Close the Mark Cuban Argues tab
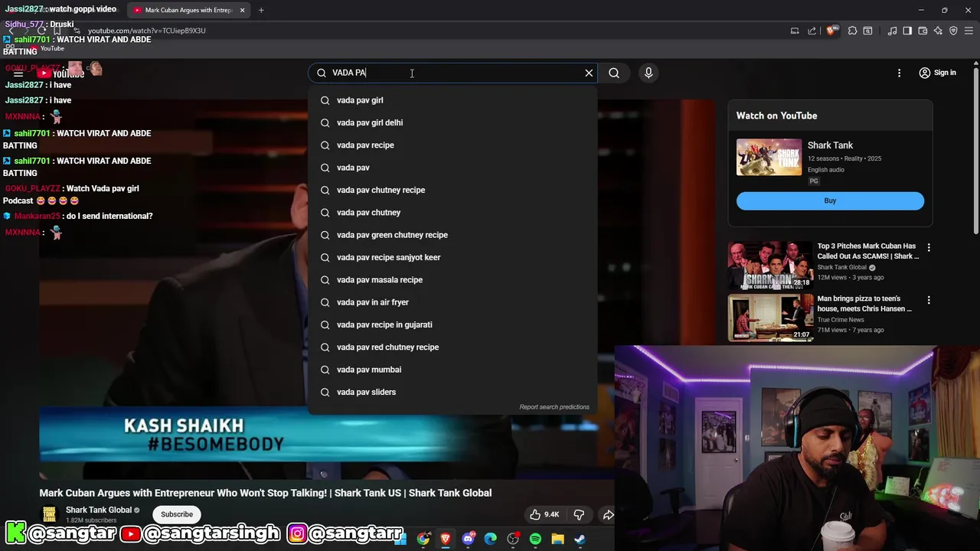The image size is (980, 551). pyautogui.click(x=243, y=10)
